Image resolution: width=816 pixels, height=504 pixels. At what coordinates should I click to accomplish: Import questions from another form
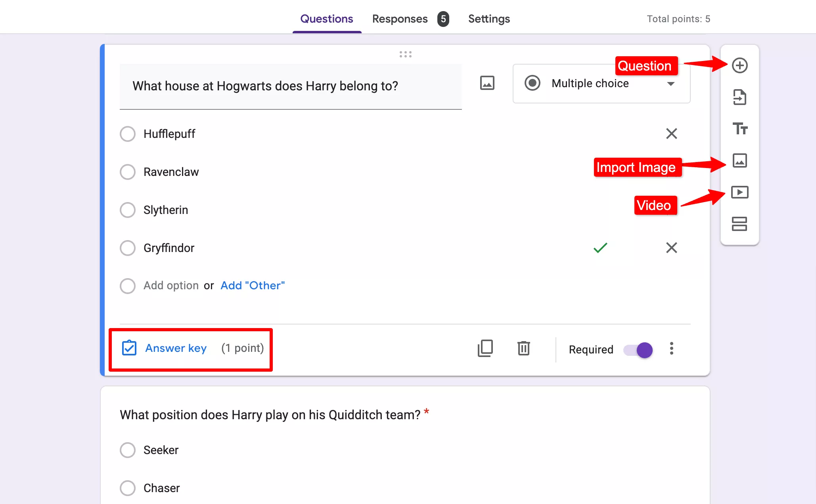pos(740,97)
